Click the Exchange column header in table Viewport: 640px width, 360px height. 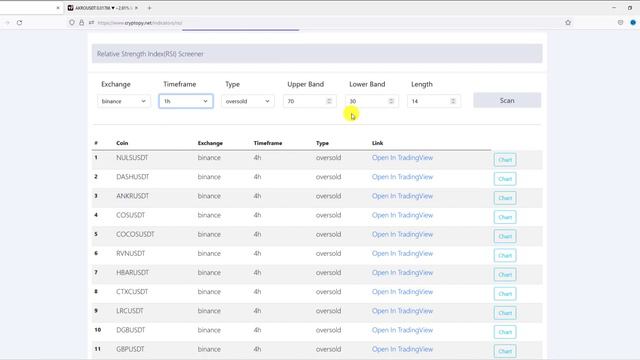pyautogui.click(x=210, y=143)
